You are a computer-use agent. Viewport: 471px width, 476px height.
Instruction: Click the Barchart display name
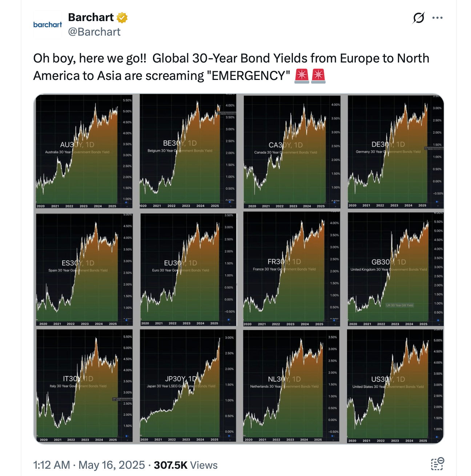(91, 17)
